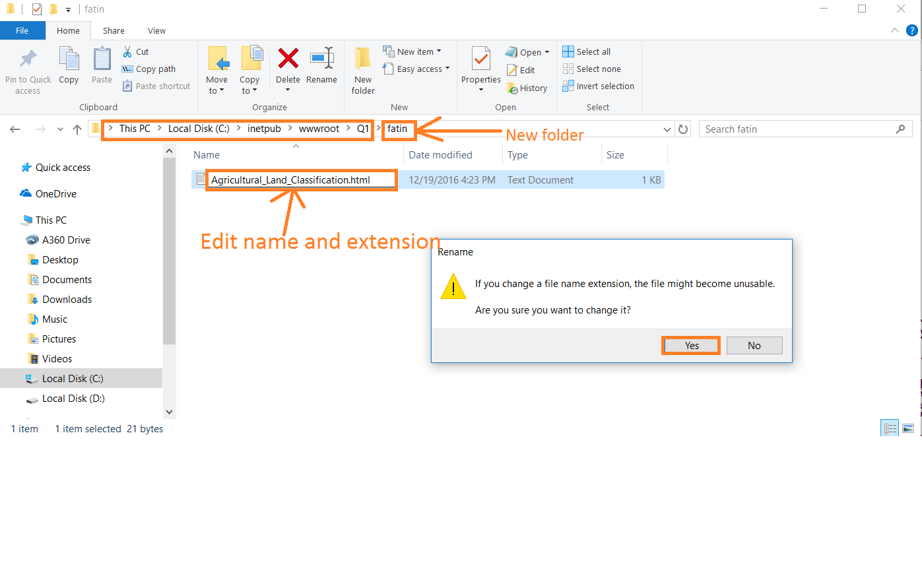Sort files by Name column header
Screen dimensions: 922x588
click(x=207, y=155)
